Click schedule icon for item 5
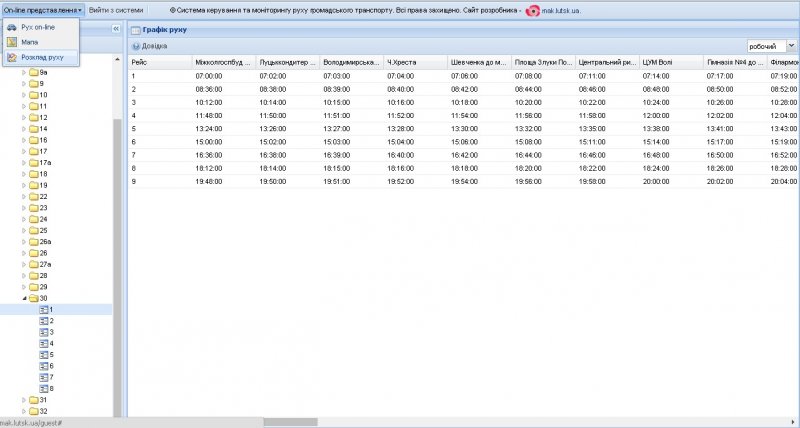 click(43, 354)
